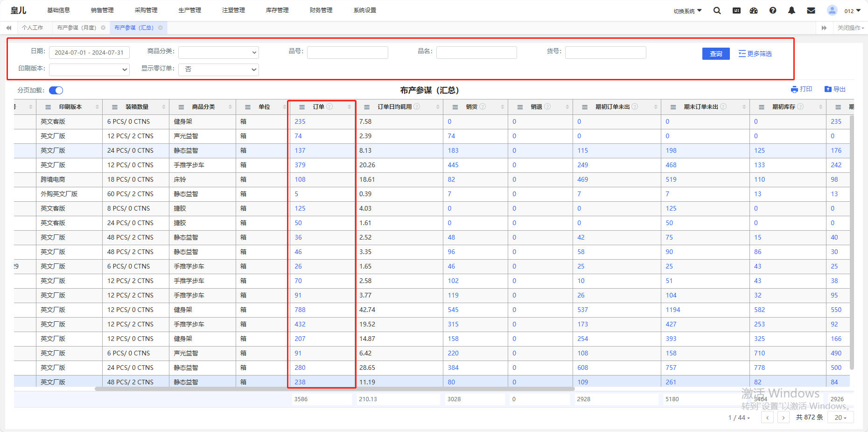Click the 品号 input field
This screenshot has height=432, width=868.
pos(347,52)
